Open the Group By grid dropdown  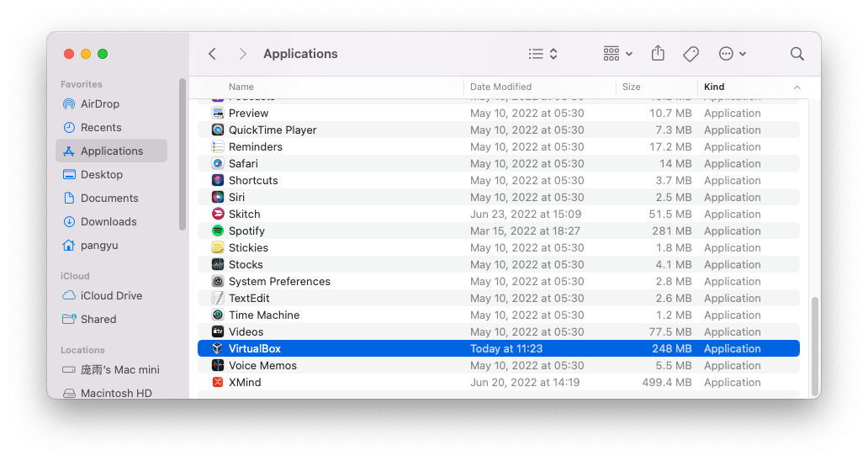click(618, 54)
